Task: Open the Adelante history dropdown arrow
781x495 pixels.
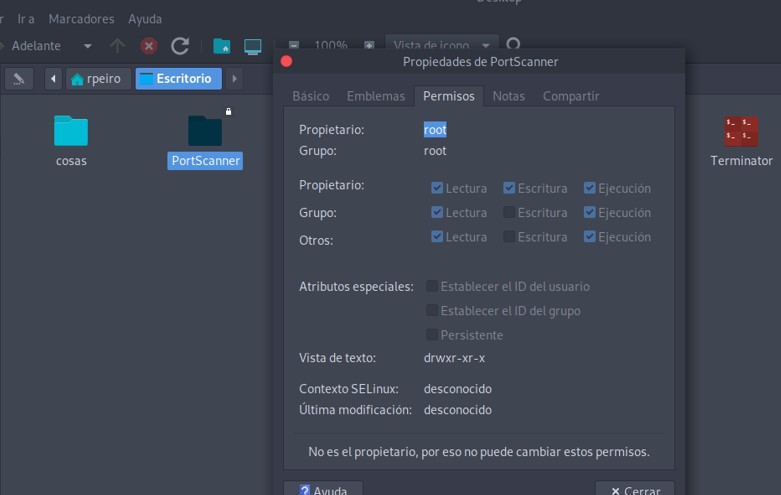Action: click(88, 46)
